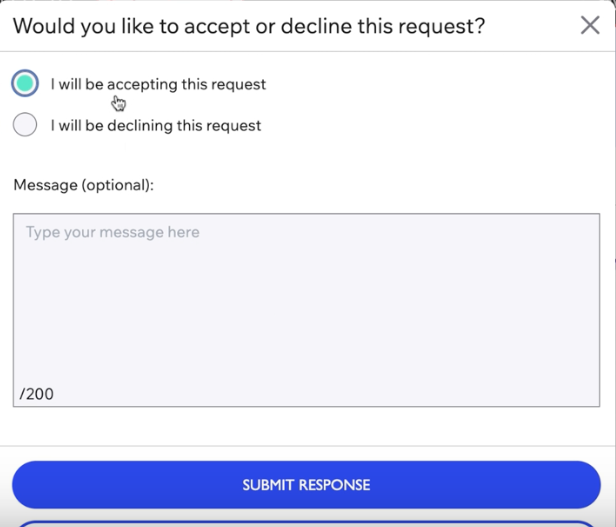Image resolution: width=616 pixels, height=527 pixels.
Task: Click the 'I will be declining this request' label
Action: pos(156,125)
